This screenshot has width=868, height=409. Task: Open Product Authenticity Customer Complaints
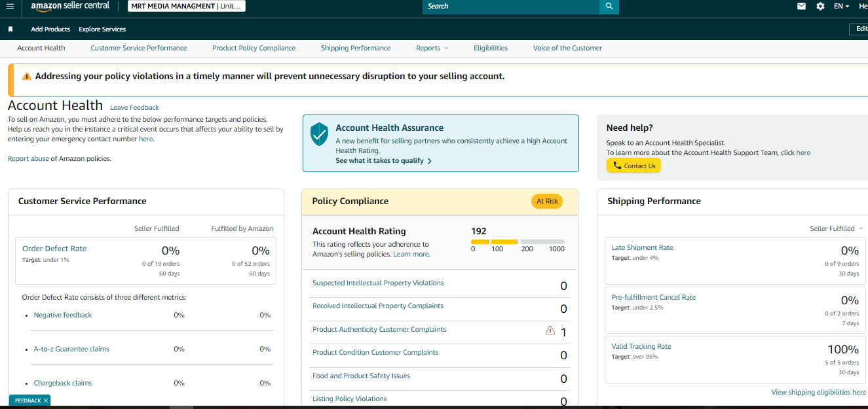pos(379,329)
